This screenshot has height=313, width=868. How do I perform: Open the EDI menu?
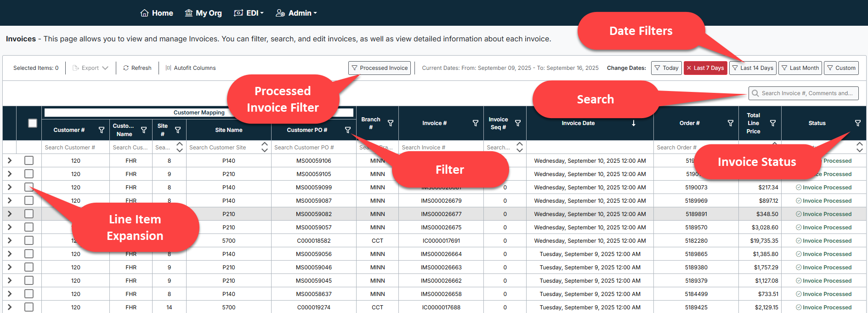tap(249, 13)
